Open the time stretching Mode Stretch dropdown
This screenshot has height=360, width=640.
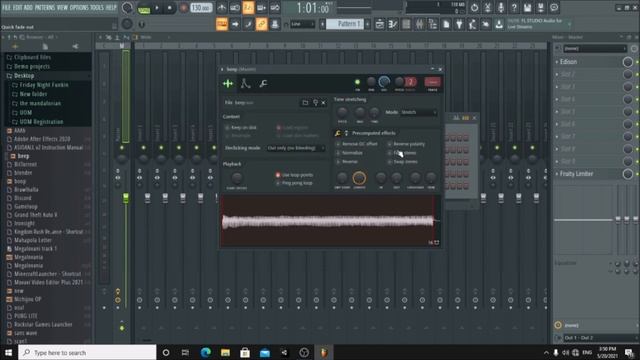[418, 112]
